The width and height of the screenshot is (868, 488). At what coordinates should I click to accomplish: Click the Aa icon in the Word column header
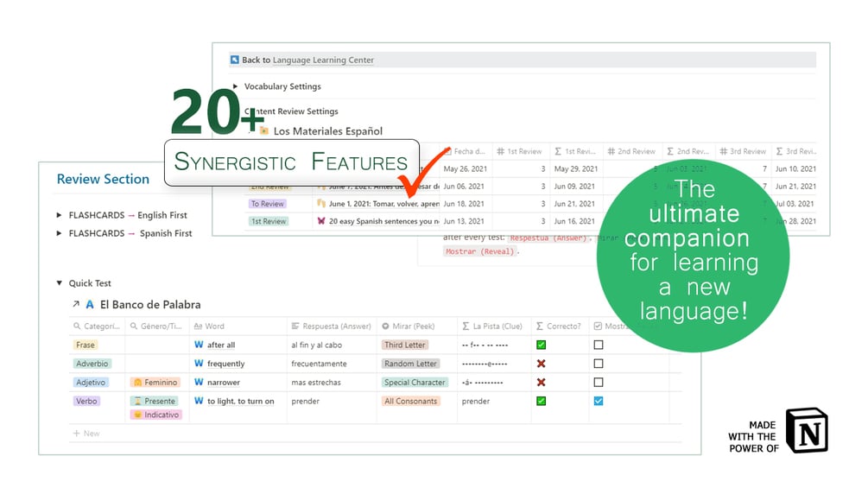click(198, 326)
